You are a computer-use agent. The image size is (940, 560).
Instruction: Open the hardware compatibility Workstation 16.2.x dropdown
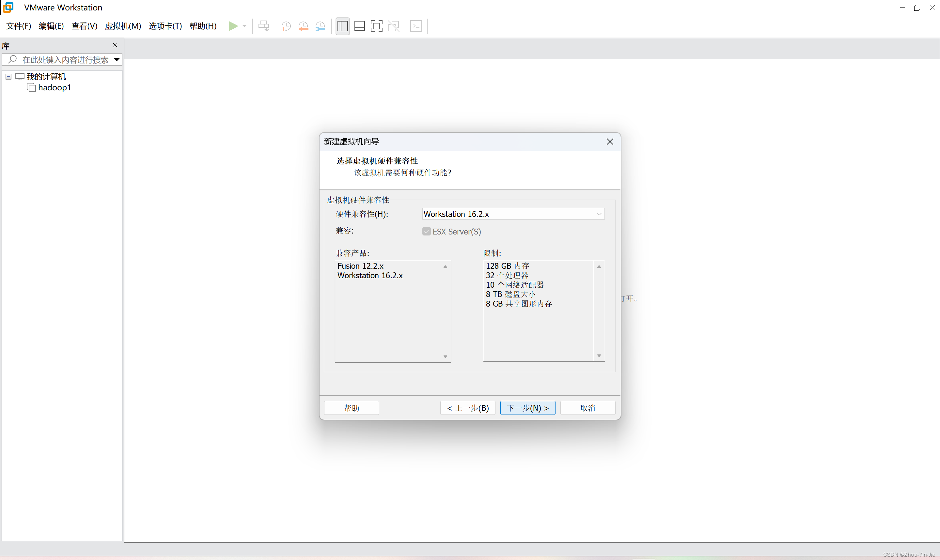point(513,214)
